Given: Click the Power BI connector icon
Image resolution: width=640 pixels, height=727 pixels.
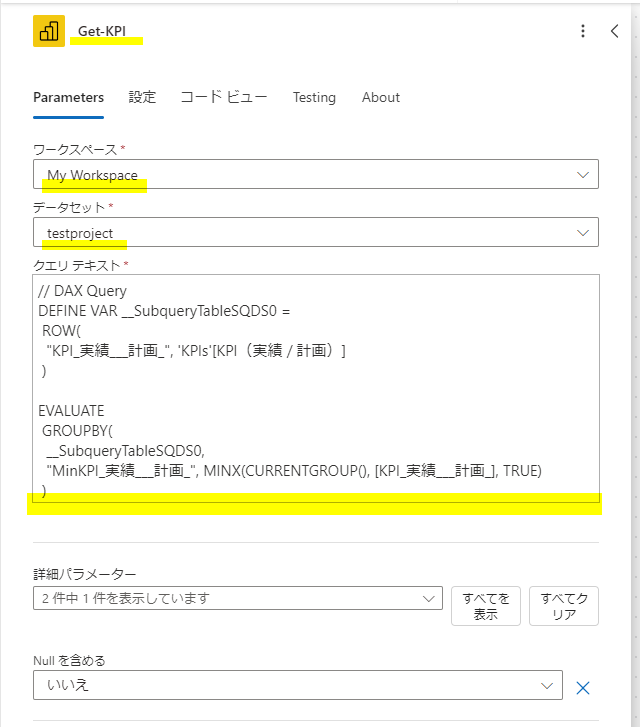Looking at the screenshot, I should tap(49, 31).
